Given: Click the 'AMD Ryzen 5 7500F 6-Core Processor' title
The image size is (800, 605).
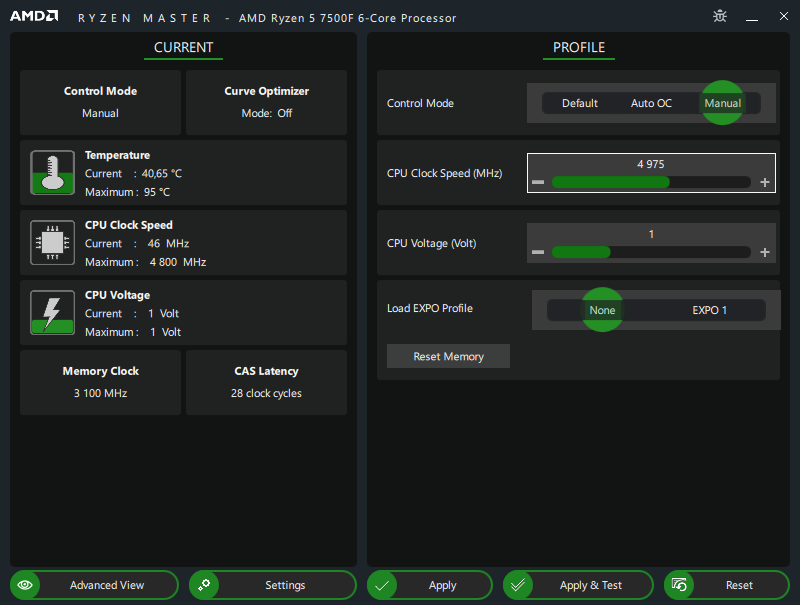Looking at the screenshot, I should (x=347, y=18).
